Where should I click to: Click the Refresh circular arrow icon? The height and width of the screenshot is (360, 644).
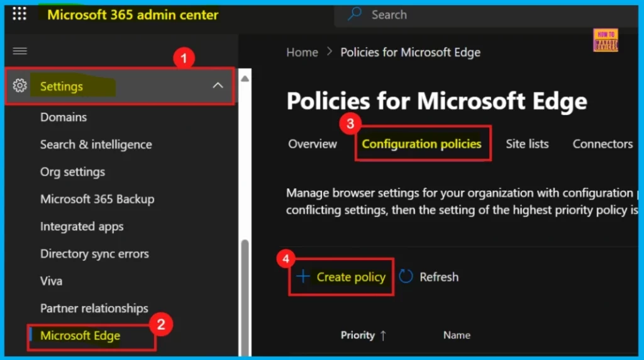coord(406,276)
